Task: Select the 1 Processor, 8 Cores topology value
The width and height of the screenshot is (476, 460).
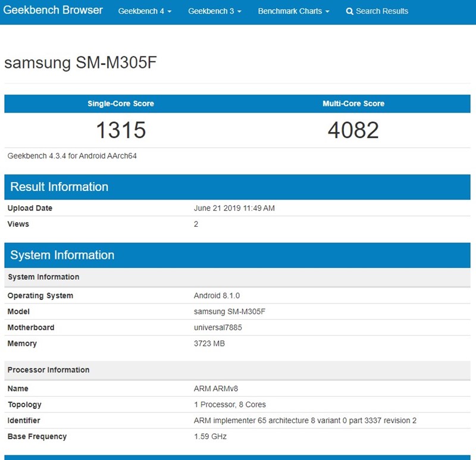Action: point(230,405)
